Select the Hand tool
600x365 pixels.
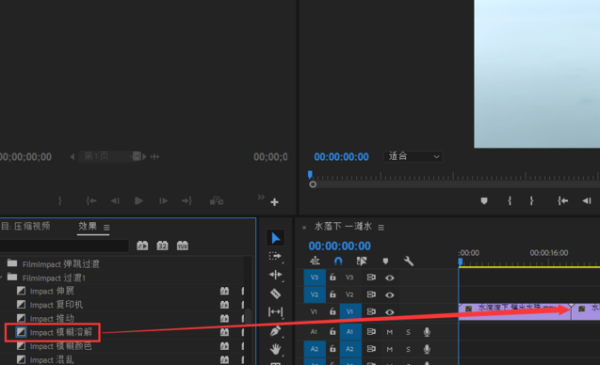pos(275,349)
